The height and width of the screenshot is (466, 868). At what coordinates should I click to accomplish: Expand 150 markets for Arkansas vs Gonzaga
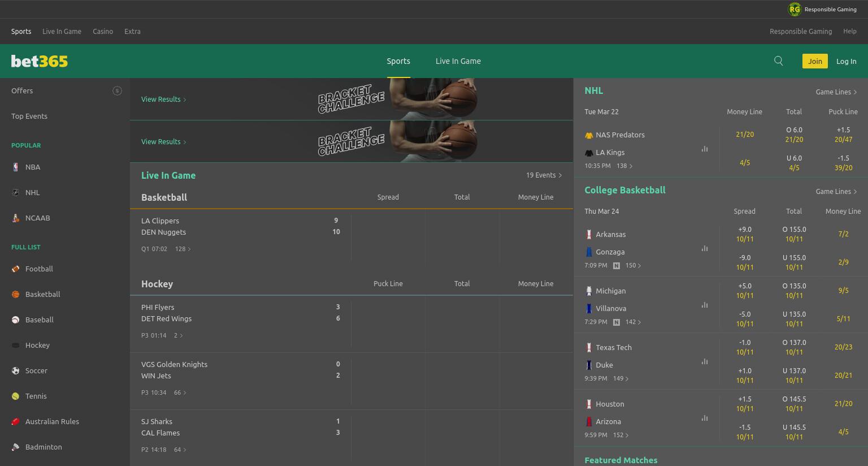633,265
